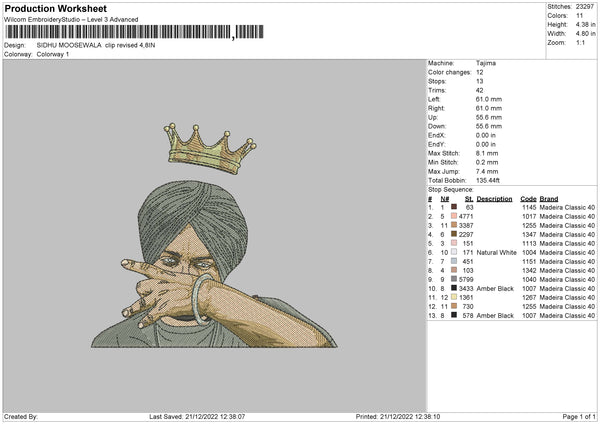Click the barcode under the worksheet title
600x424 pixels.
tap(134, 32)
